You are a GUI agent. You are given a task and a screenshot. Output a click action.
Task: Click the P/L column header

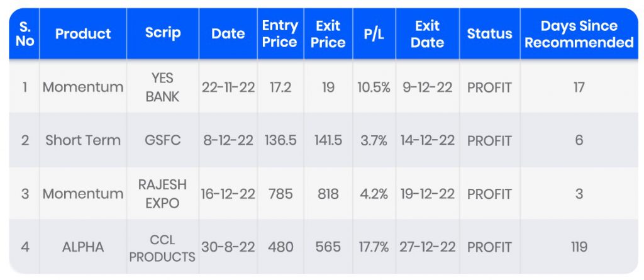point(374,34)
